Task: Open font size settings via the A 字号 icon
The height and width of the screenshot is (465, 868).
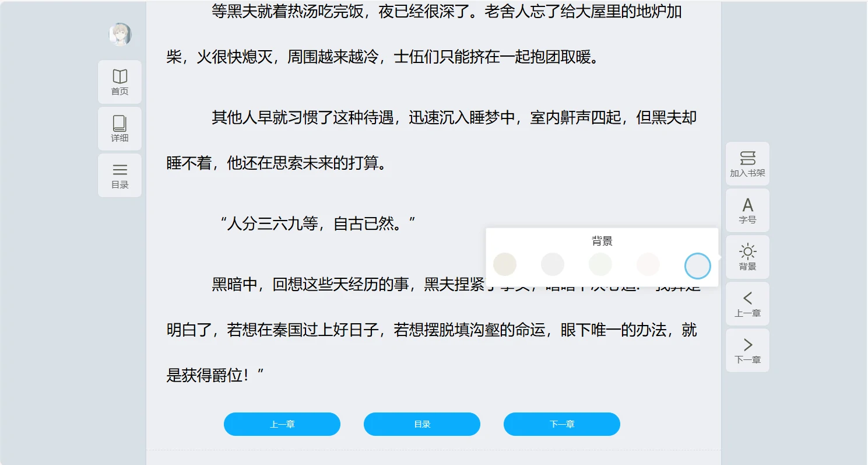Action: pyautogui.click(x=747, y=210)
